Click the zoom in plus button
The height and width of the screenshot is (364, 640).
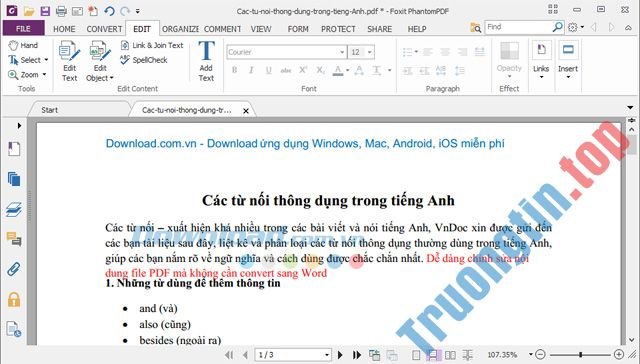[x=618, y=355]
